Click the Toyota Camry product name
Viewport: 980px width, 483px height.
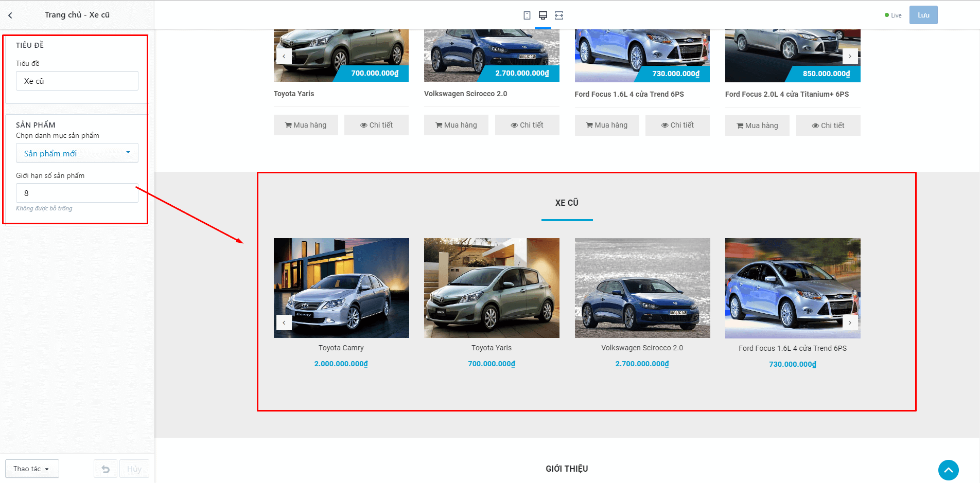[x=341, y=348]
